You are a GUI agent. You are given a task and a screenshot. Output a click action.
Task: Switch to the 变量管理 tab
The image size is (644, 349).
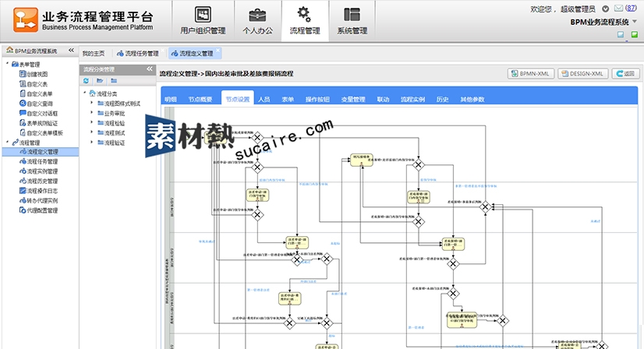(353, 100)
